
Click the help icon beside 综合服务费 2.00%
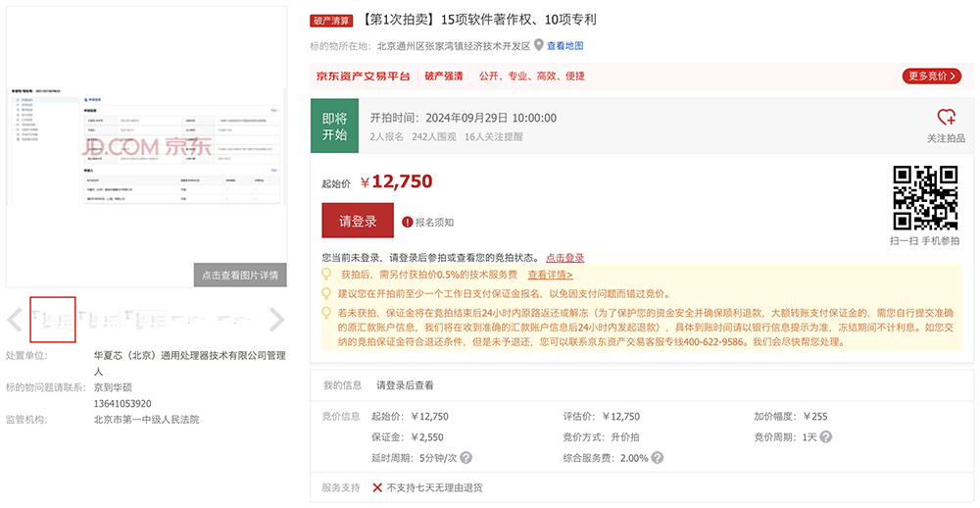point(657,458)
